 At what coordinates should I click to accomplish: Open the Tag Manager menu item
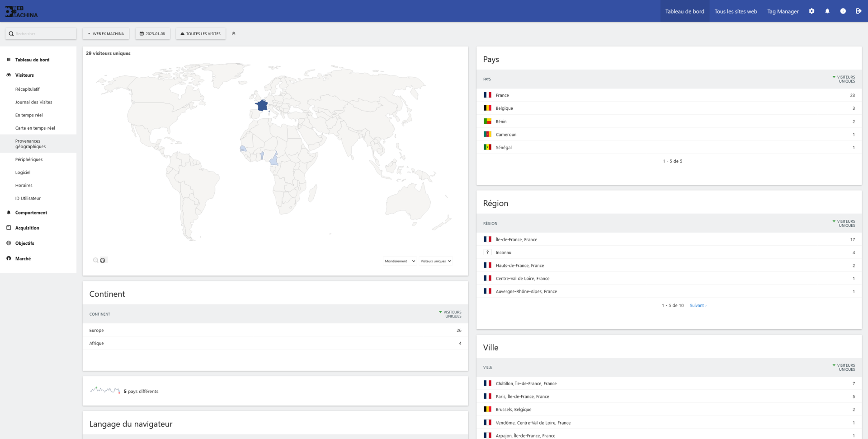pos(783,11)
